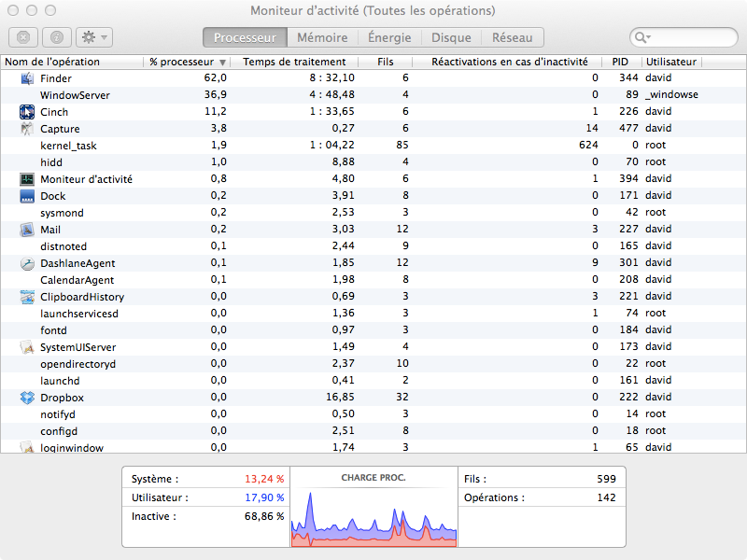Click the ClipboardHistory process name
This screenshot has width=747, height=560.
click(x=82, y=297)
